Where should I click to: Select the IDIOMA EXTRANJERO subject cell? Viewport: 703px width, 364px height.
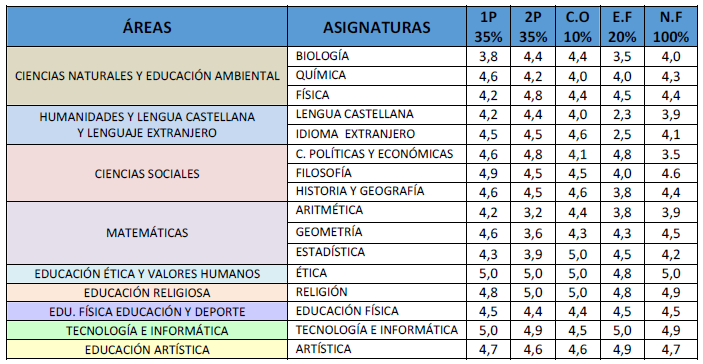(x=377, y=134)
